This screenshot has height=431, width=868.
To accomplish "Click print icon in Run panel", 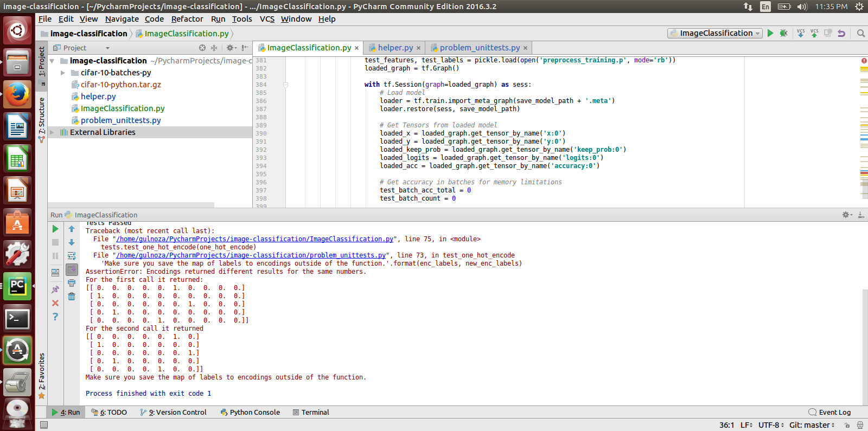I will (x=72, y=283).
